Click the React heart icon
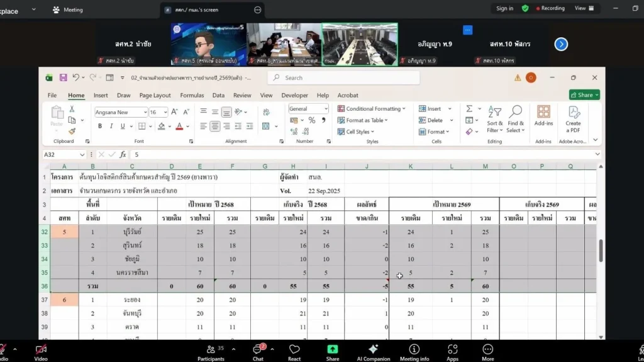The image size is (644, 362). (x=294, y=350)
